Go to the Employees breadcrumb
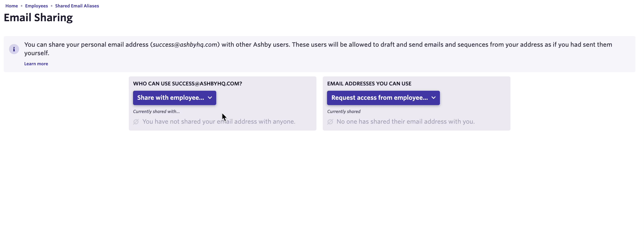Screen dimensions: 644x251 click(37, 6)
